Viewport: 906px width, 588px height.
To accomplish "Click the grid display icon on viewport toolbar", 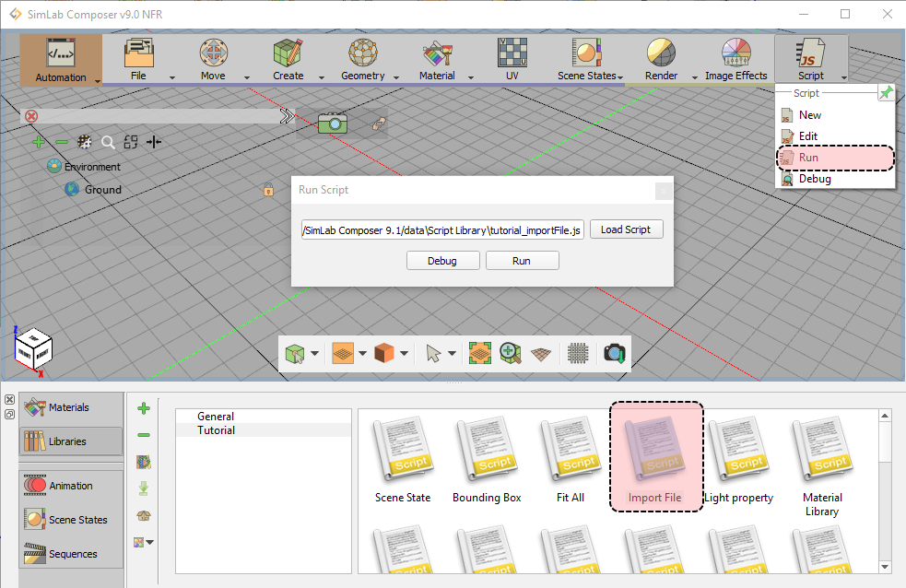I will pos(578,353).
